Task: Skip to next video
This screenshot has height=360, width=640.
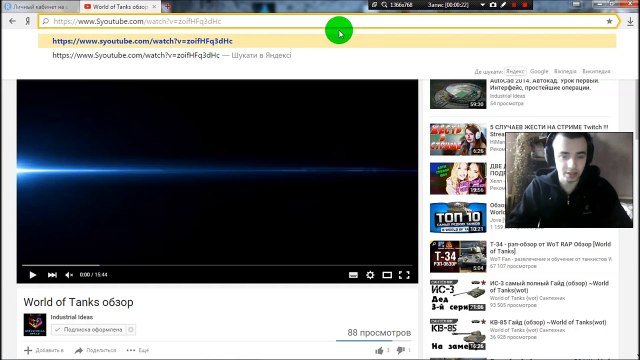Action: (52, 275)
